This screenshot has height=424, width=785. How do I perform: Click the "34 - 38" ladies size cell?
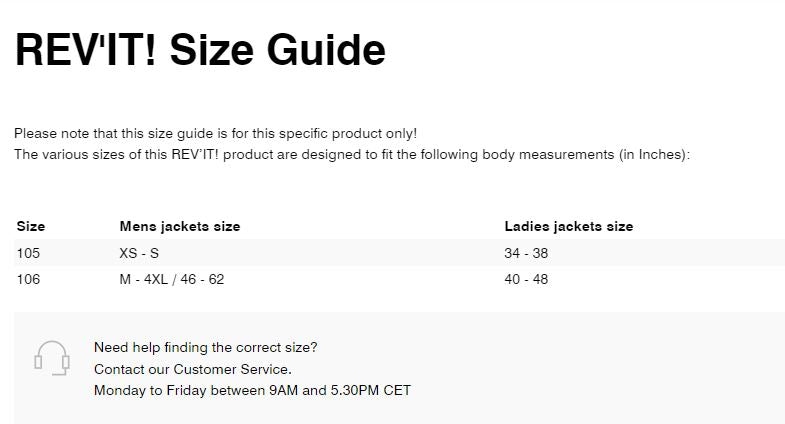click(x=526, y=253)
